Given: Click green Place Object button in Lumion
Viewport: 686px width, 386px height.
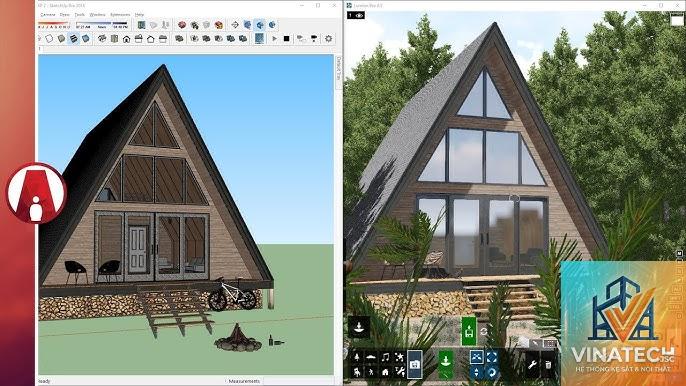Looking at the screenshot, I should (x=446, y=364).
